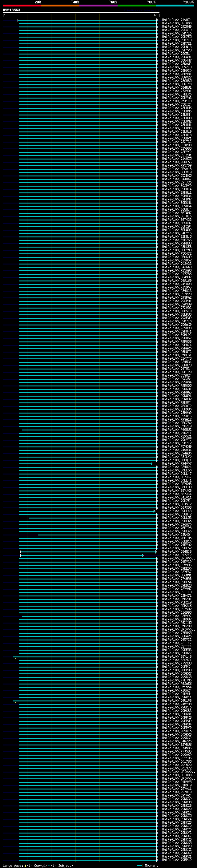
Task: Select hit label UniRef100_P51554
Action: pos(176,687)
